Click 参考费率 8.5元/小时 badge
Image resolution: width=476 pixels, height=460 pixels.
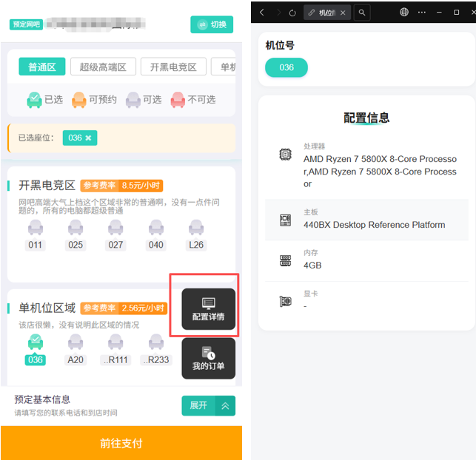coord(121,186)
